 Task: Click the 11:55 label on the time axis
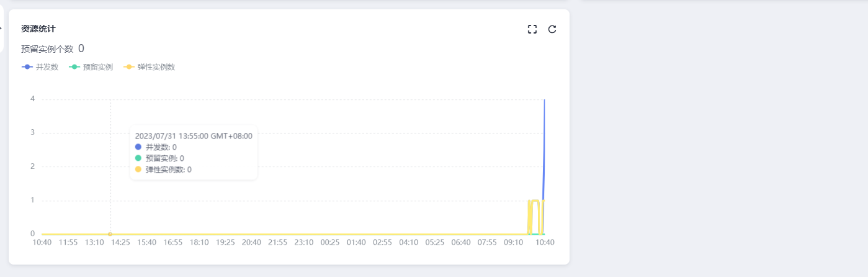[x=68, y=242]
